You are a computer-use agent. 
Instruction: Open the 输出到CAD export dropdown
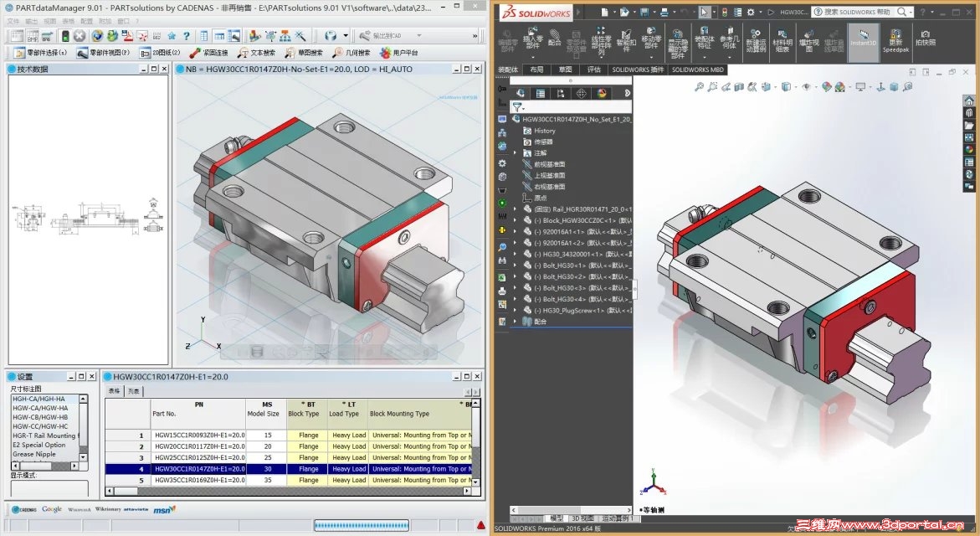(x=387, y=36)
